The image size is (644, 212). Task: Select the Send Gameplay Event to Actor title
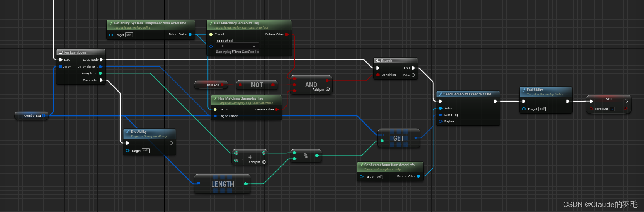click(467, 94)
